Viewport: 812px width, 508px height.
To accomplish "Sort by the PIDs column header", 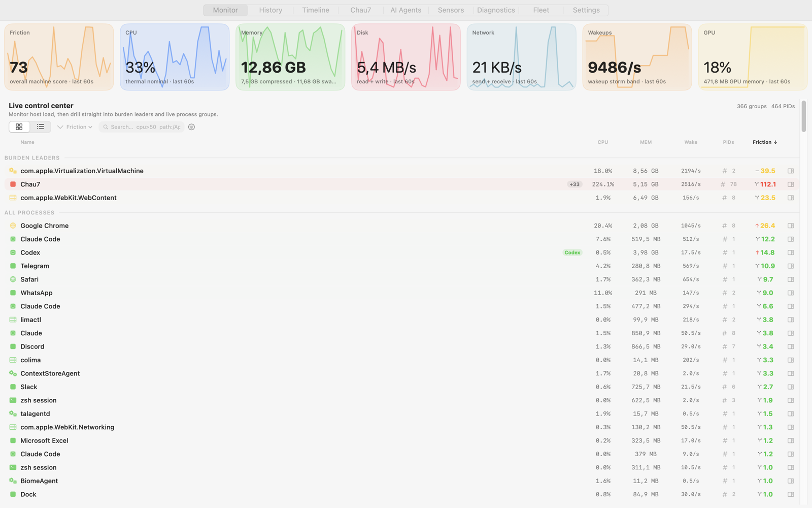I will point(728,142).
